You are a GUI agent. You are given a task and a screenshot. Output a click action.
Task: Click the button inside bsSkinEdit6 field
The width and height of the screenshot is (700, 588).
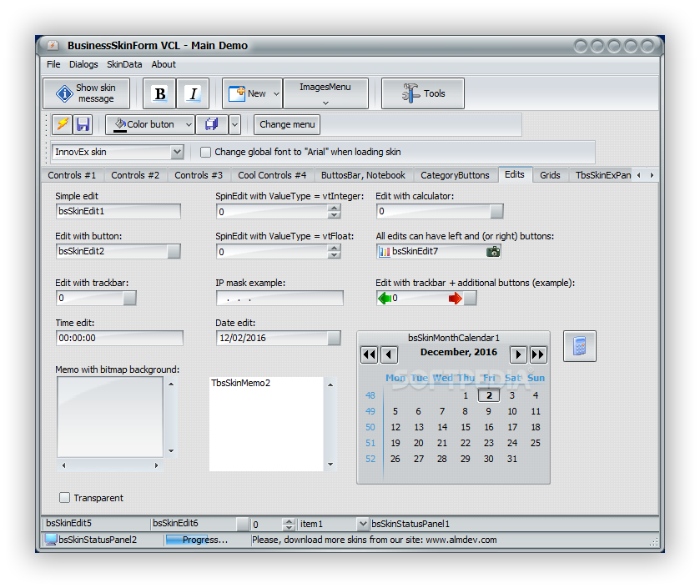(243, 524)
